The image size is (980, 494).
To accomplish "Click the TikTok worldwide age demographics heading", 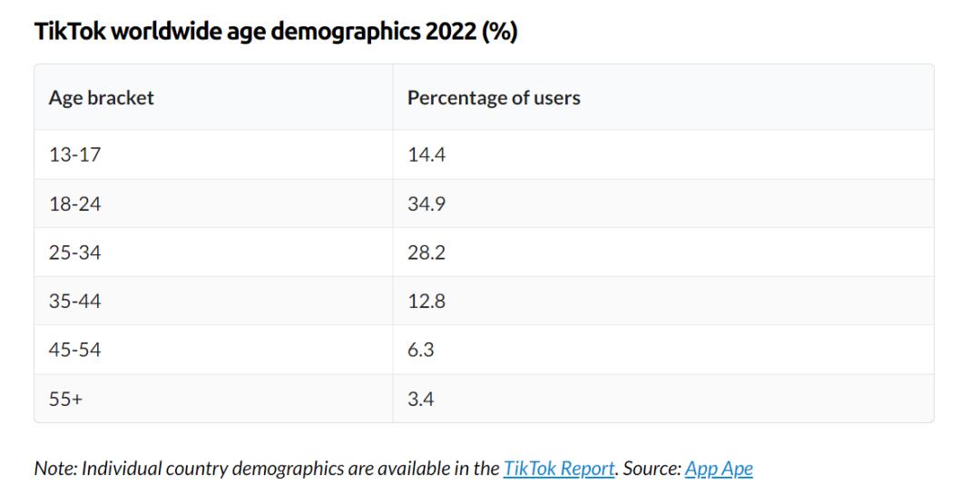I will pos(276,31).
